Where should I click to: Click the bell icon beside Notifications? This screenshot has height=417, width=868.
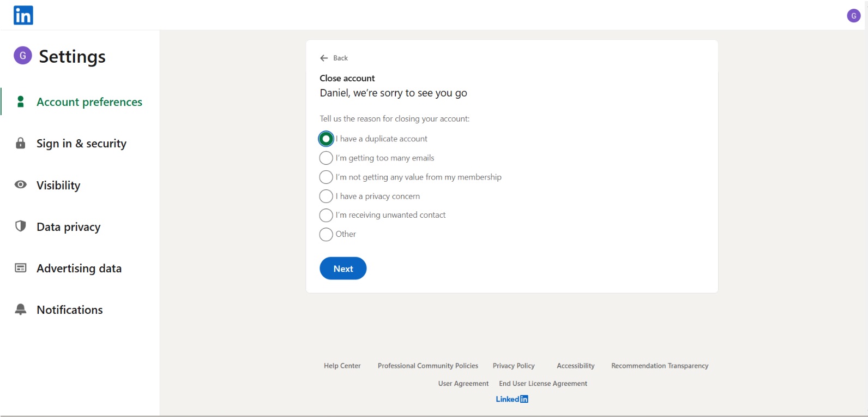pyautogui.click(x=21, y=309)
